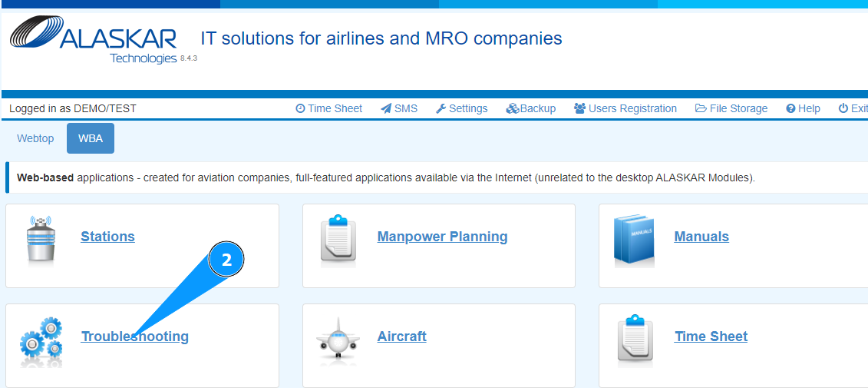Open Users Registration in the toolbar
Screen dimensions: 868x388
point(625,108)
